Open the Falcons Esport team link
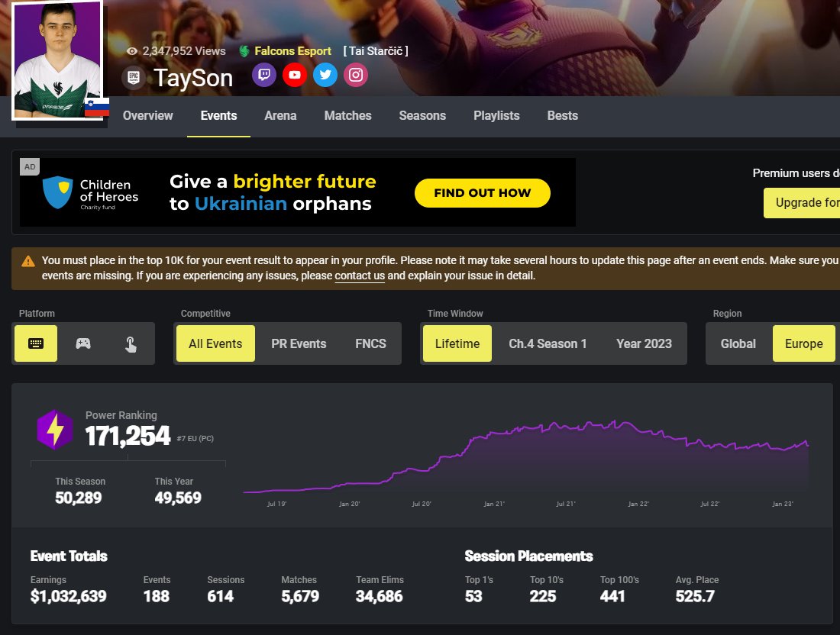The image size is (840, 635). [292, 51]
